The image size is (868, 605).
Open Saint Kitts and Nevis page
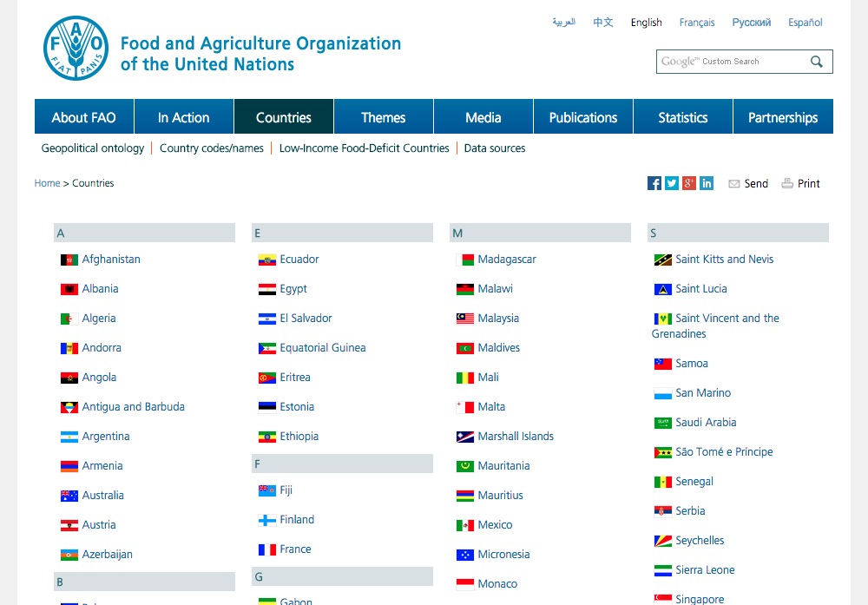725,260
